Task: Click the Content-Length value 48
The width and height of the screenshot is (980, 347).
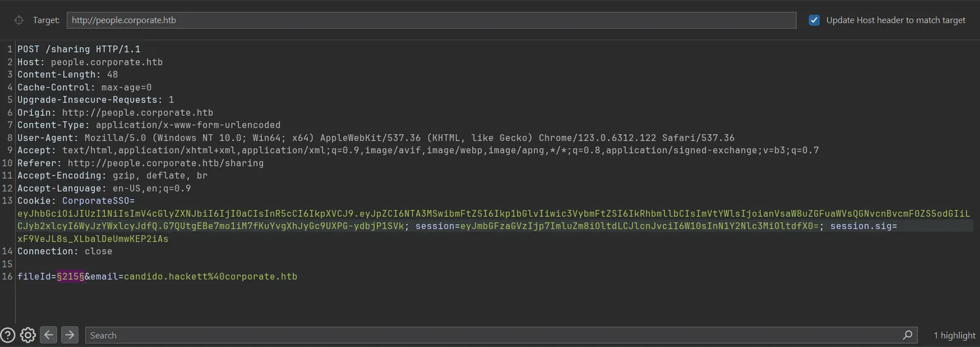Action: point(113,75)
